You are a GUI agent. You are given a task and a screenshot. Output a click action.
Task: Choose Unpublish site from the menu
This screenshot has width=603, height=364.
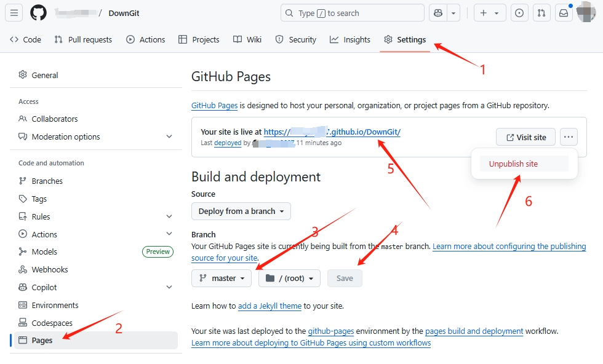pyautogui.click(x=524, y=164)
